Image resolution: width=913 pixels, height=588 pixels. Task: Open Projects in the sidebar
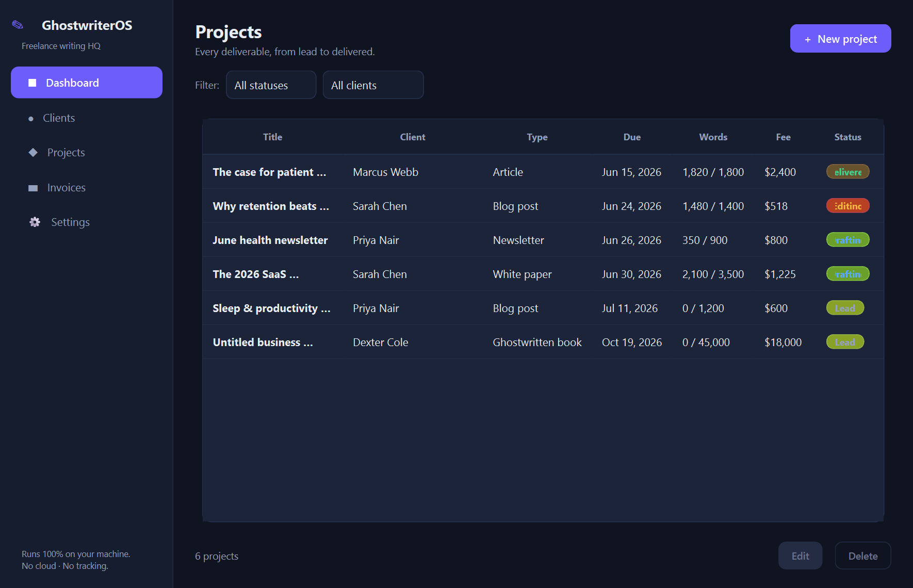point(87,153)
